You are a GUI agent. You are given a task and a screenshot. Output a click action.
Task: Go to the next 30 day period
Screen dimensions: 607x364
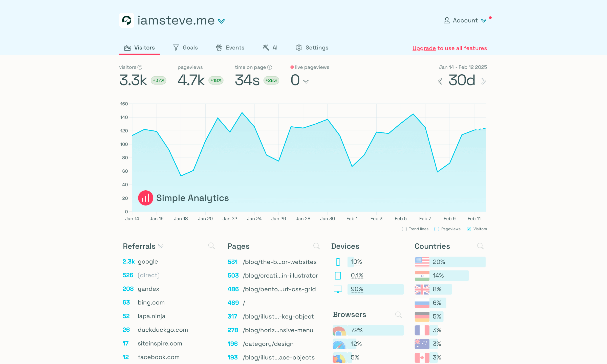(484, 81)
